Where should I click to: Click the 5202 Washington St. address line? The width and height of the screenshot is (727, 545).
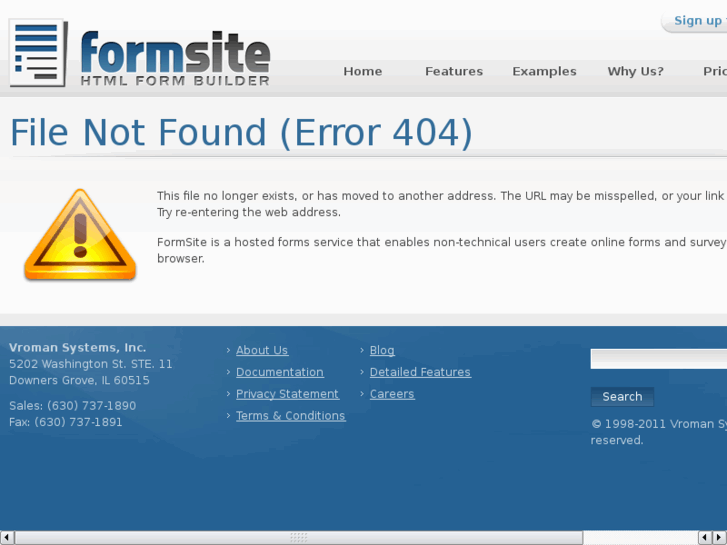coord(90,364)
